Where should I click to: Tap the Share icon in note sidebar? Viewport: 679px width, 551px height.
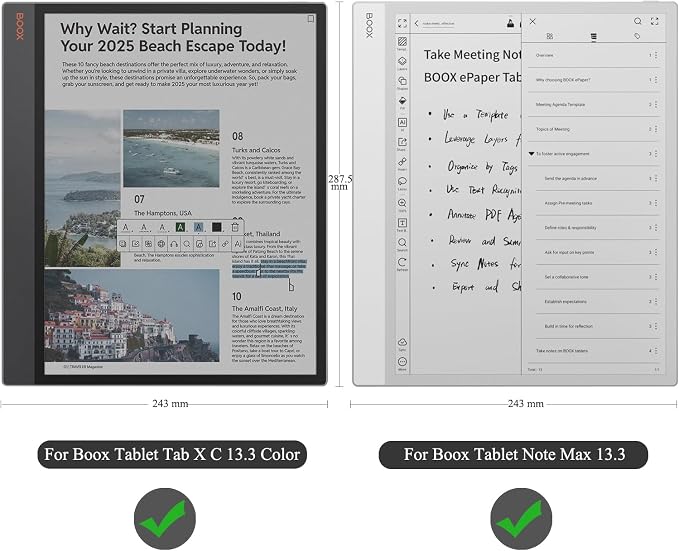(x=402, y=144)
